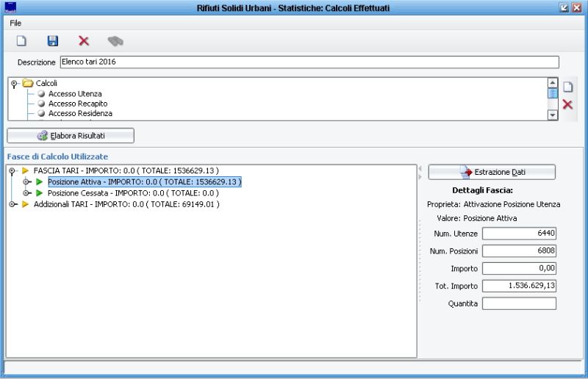Viewport: 588px width, 379px height.
Task: Click the gray bullet beside Accesso Recapito
Action: click(42, 104)
